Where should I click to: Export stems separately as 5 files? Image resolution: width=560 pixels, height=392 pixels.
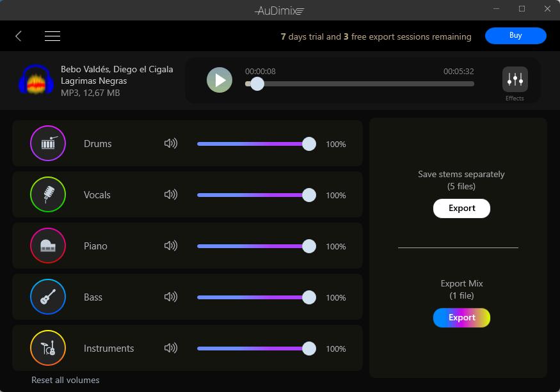click(x=461, y=208)
